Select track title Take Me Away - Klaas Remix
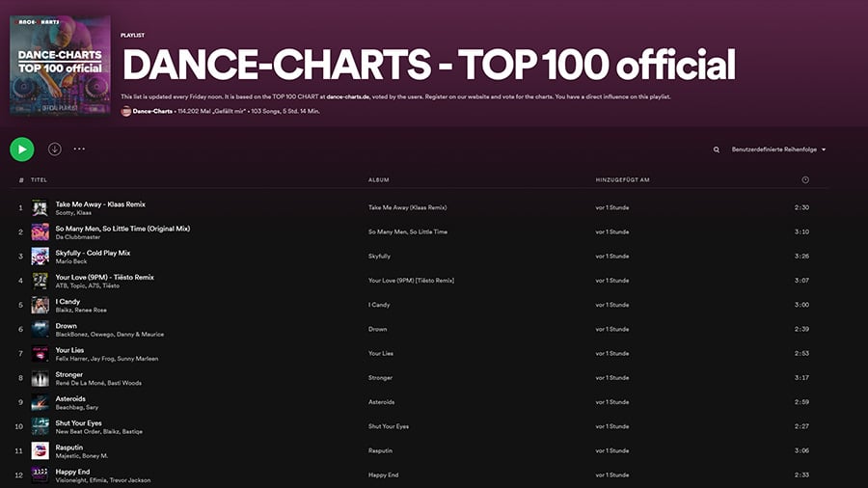The image size is (868, 488). (x=100, y=204)
